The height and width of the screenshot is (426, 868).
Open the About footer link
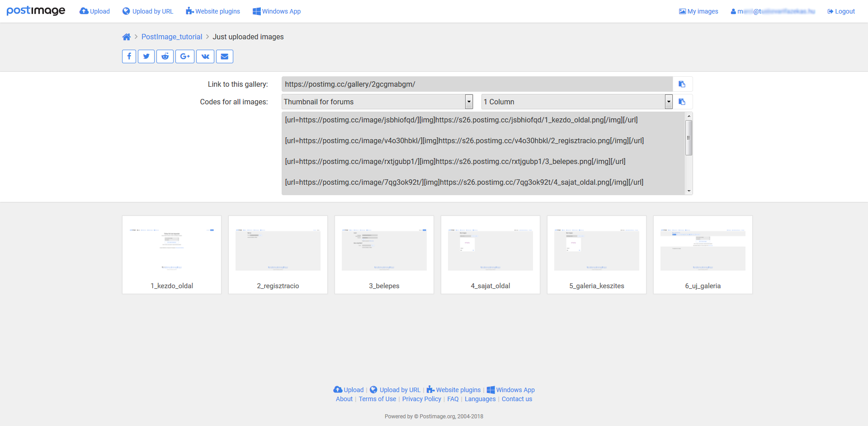(x=344, y=399)
